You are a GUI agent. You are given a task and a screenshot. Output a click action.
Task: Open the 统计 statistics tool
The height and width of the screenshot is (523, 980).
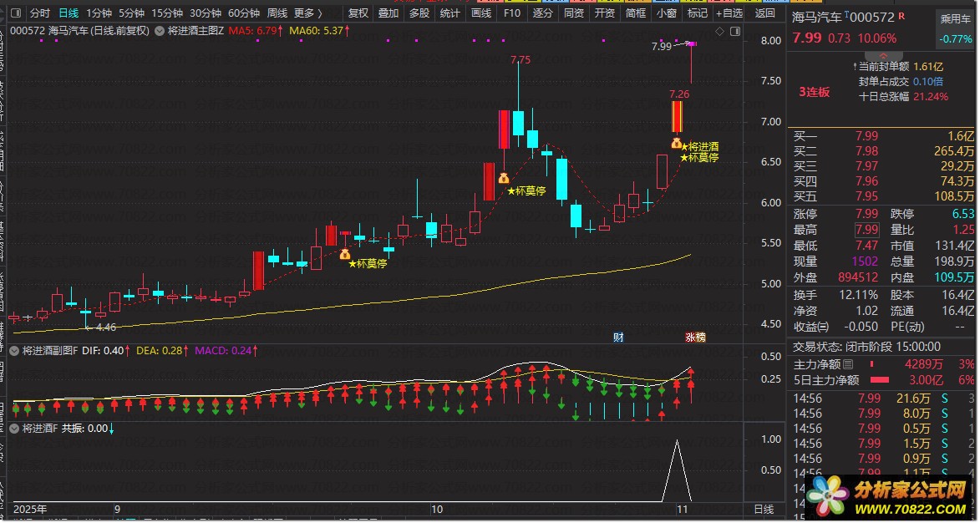pyautogui.click(x=449, y=13)
